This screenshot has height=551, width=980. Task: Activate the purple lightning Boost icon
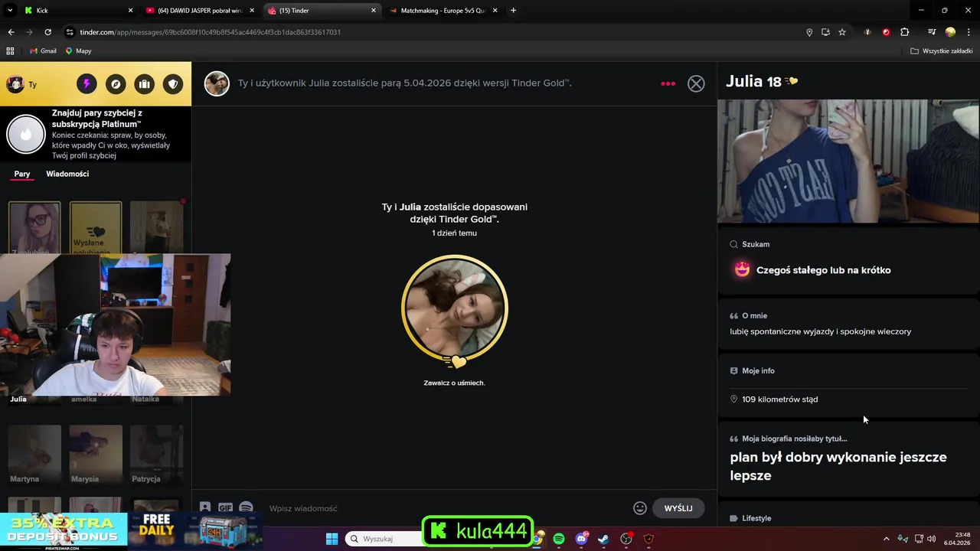coord(87,84)
